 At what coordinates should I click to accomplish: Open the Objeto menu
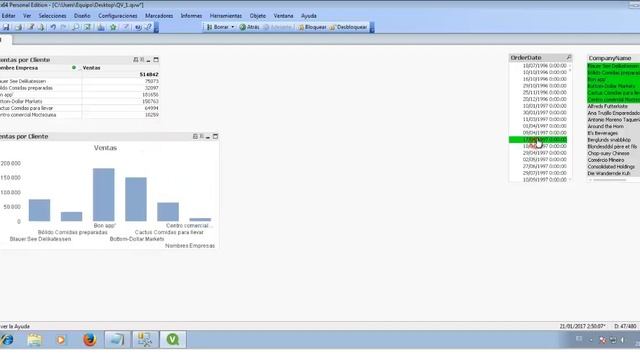tap(258, 16)
